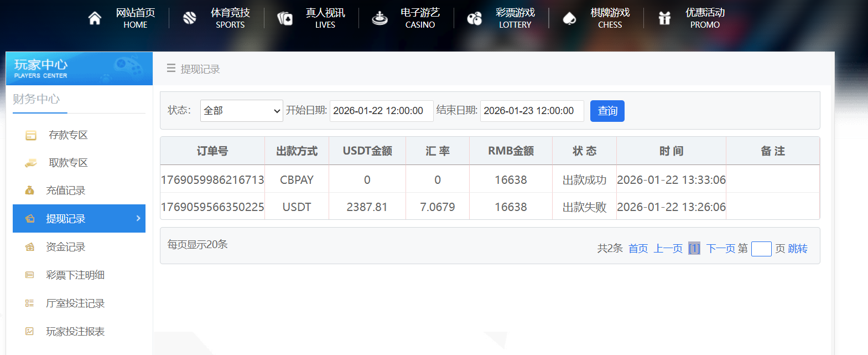The width and height of the screenshot is (868, 355).
Task: Click the Promo gift box icon
Action: click(x=664, y=18)
